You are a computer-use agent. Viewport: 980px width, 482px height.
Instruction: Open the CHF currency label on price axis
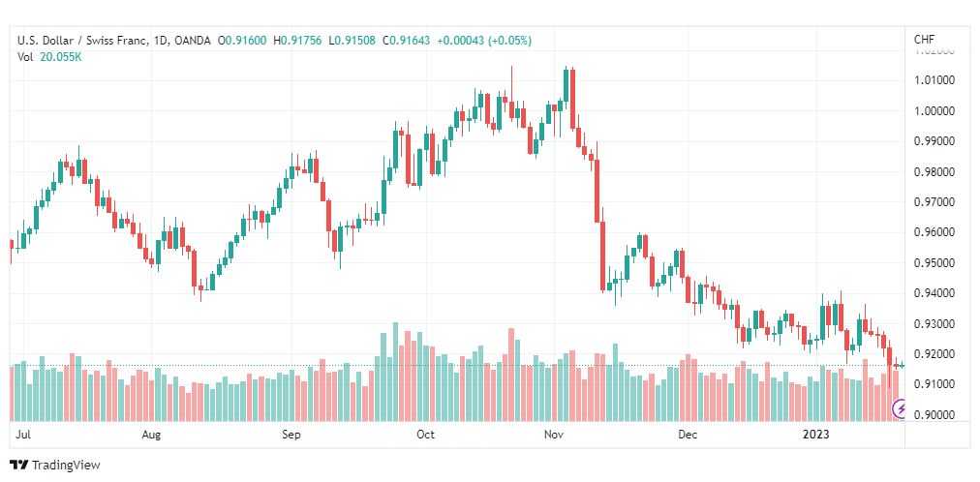tap(925, 40)
